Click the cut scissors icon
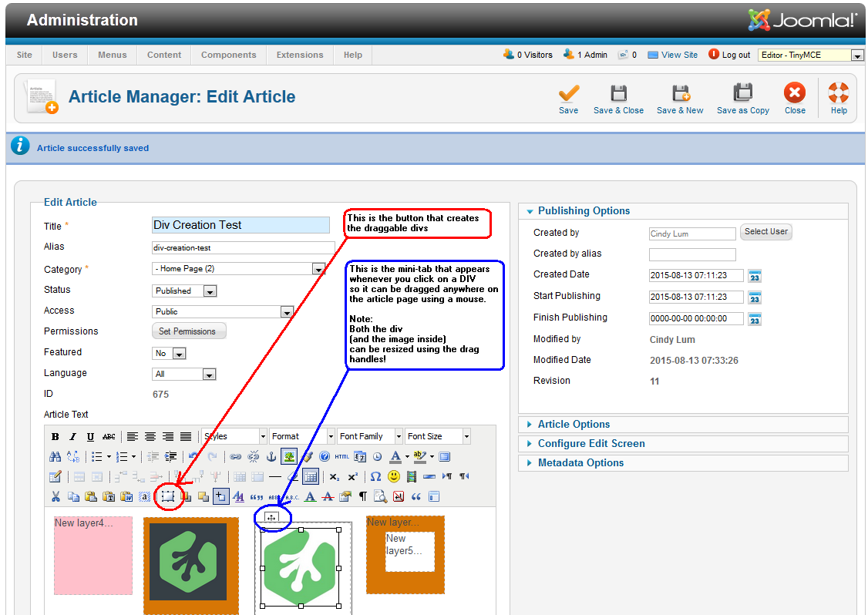 coord(56,496)
